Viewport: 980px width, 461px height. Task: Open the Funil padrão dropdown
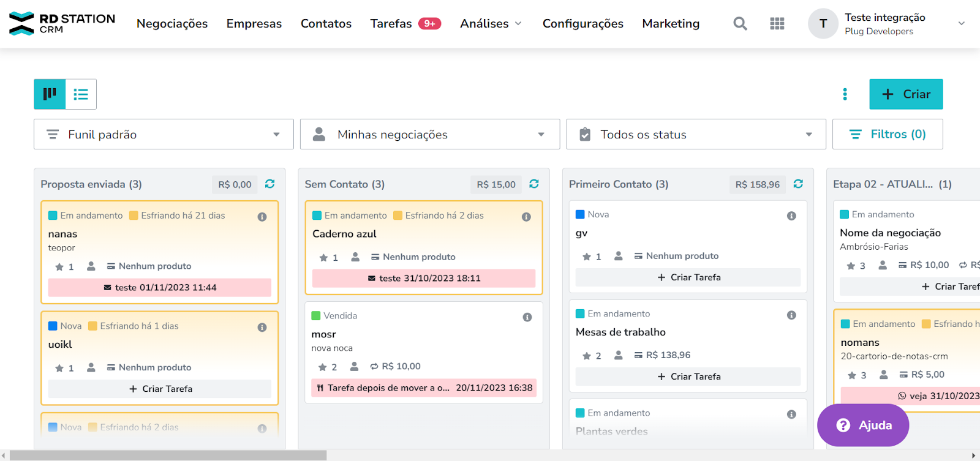point(164,134)
